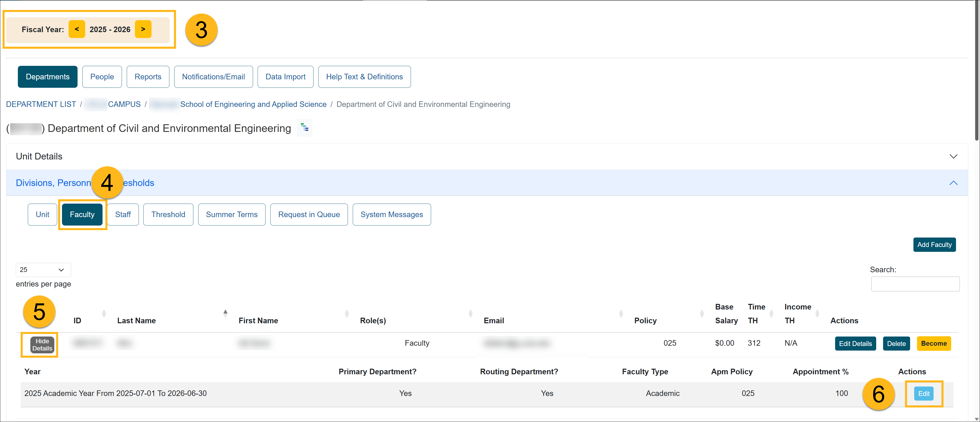Click Edit on the 2025 Academic Year row
Screen dimensions: 980x422
[924, 393]
